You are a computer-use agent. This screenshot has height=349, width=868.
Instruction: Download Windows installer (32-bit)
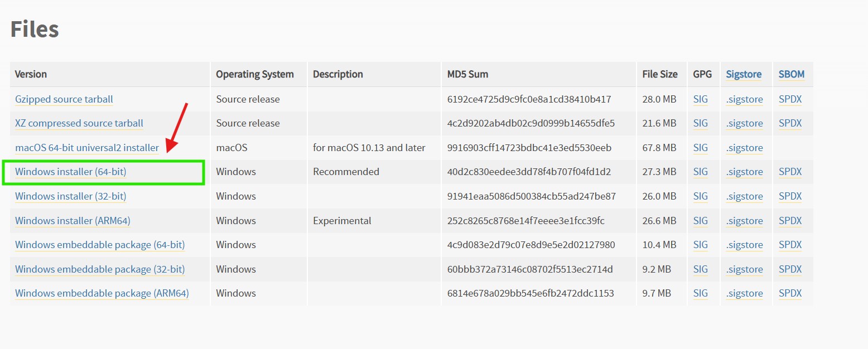click(x=71, y=196)
